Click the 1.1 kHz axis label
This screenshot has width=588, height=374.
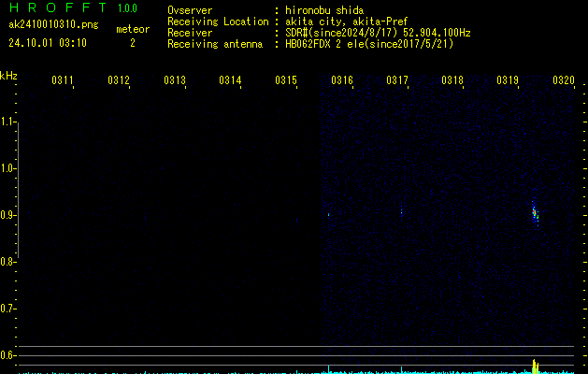(8, 122)
